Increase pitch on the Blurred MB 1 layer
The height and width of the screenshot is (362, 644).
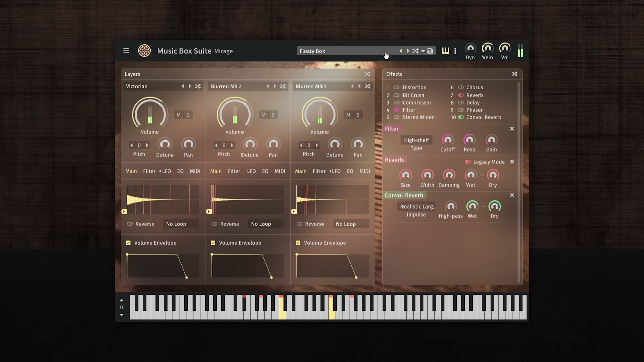click(316, 145)
